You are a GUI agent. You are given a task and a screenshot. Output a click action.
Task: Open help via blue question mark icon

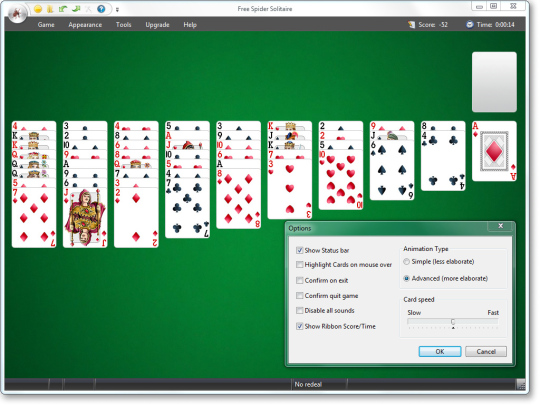coord(101,9)
